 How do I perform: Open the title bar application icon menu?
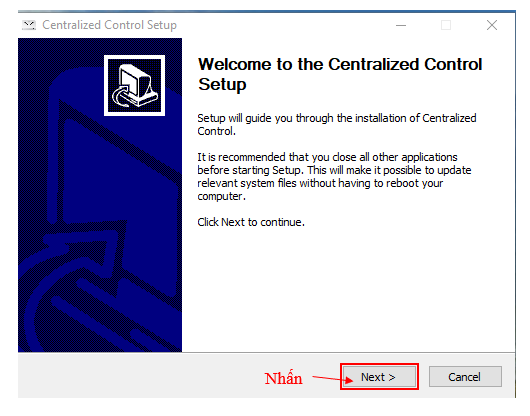coord(29,25)
